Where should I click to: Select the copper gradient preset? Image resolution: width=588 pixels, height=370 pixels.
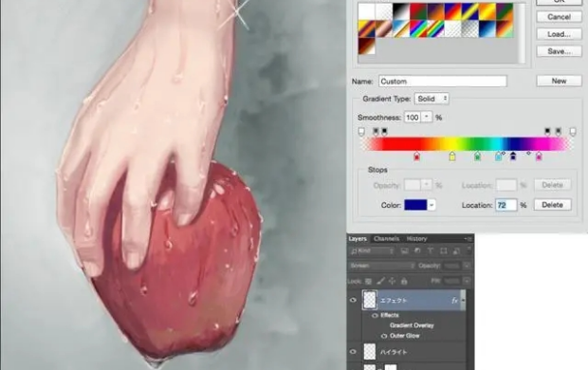(x=384, y=28)
